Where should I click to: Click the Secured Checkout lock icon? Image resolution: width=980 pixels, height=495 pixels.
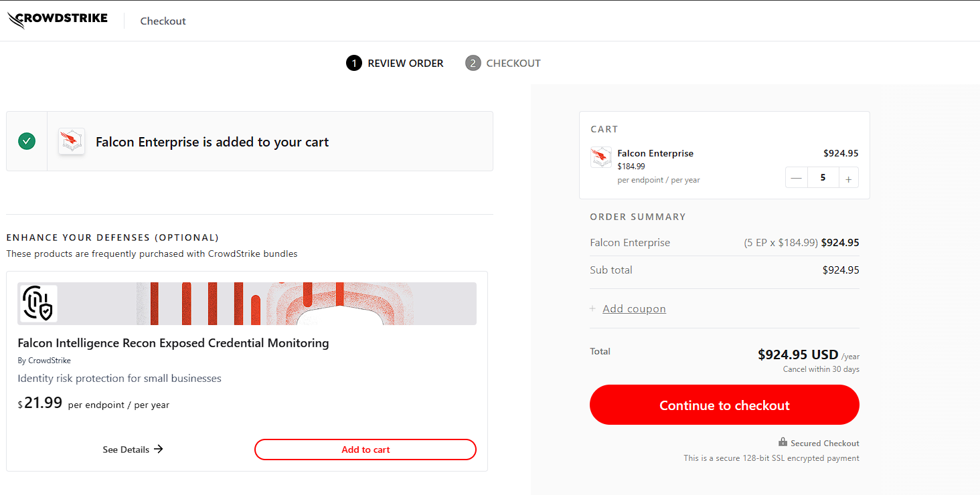point(783,442)
